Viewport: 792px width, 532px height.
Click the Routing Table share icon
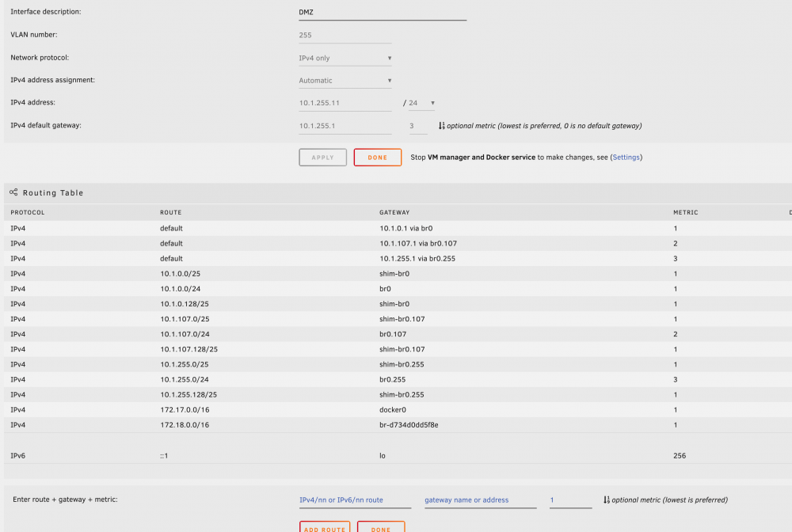click(13, 192)
